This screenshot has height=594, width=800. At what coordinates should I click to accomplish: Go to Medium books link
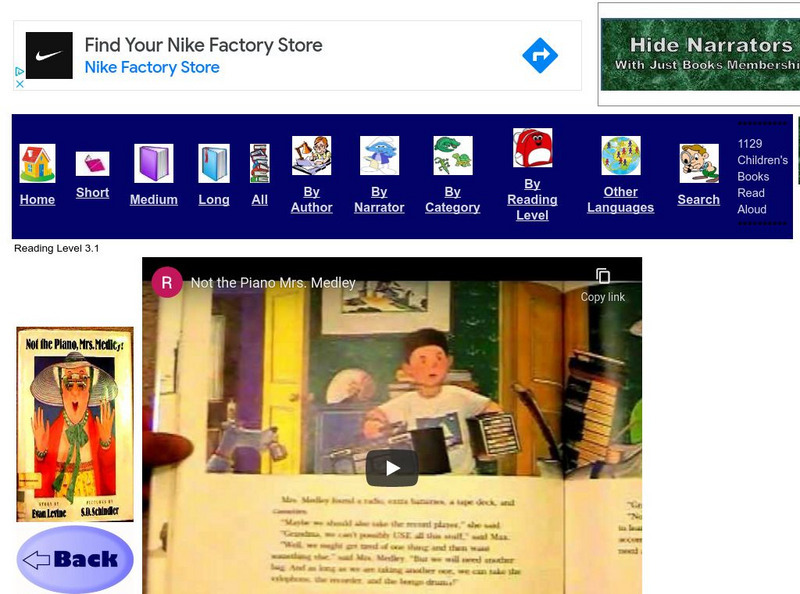(154, 200)
